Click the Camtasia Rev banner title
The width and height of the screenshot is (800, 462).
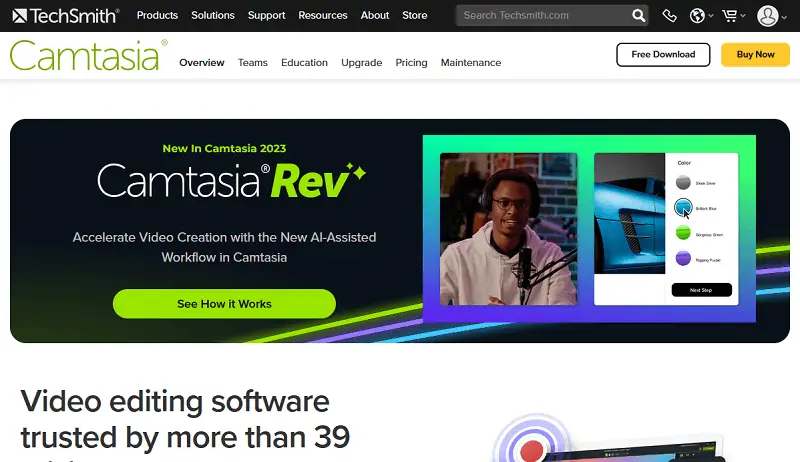pyautogui.click(x=232, y=181)
